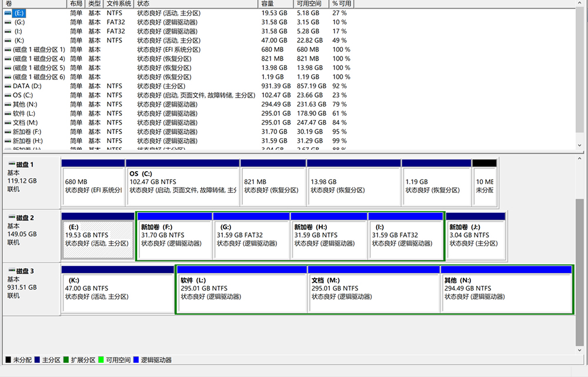Click the black 未分配 legend swatch

point(8,360)
